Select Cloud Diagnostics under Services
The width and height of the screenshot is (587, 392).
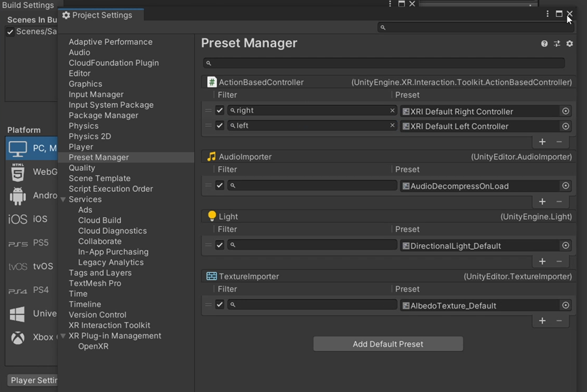tap(112, 231)
